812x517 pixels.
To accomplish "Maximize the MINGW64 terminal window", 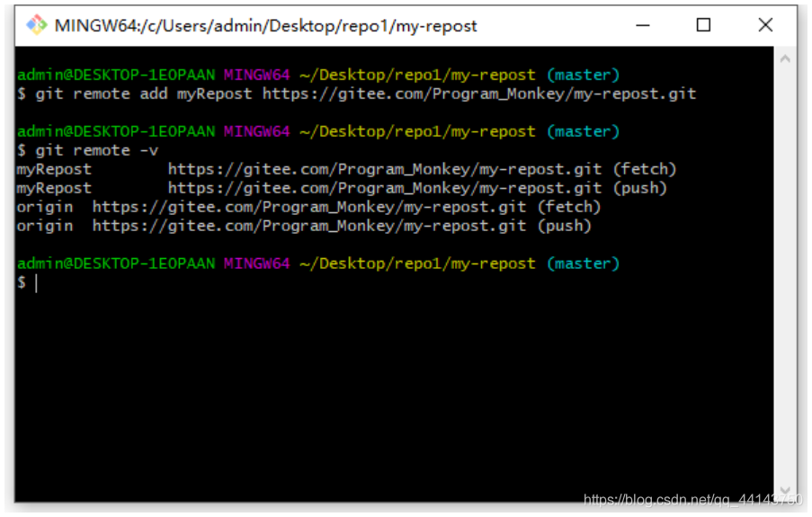I will coord(703,25).
